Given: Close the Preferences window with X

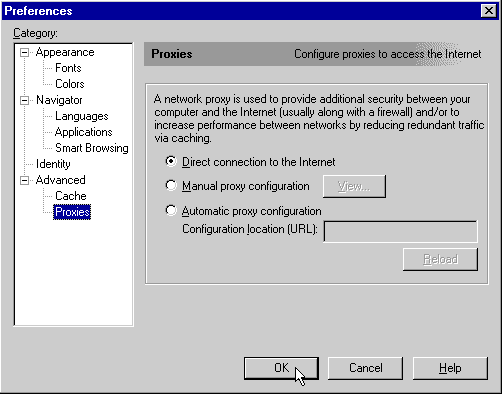Looking at the screenshot, I should coord(489,11).
